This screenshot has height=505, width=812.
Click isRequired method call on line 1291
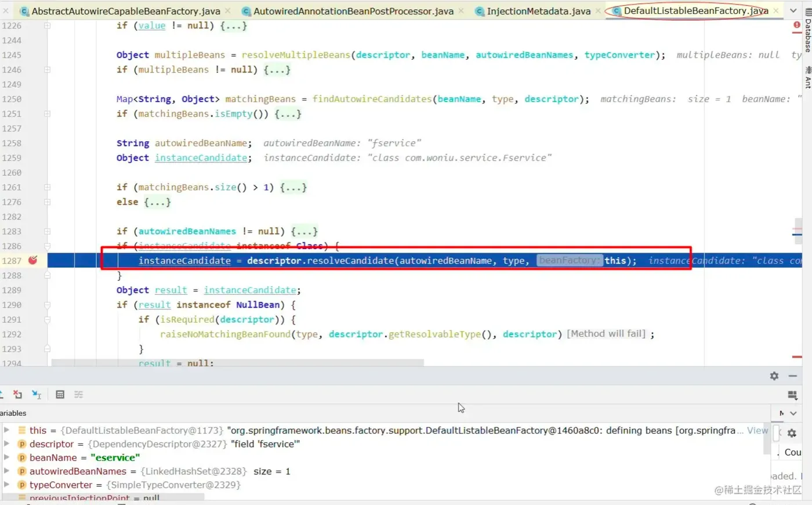187,320
